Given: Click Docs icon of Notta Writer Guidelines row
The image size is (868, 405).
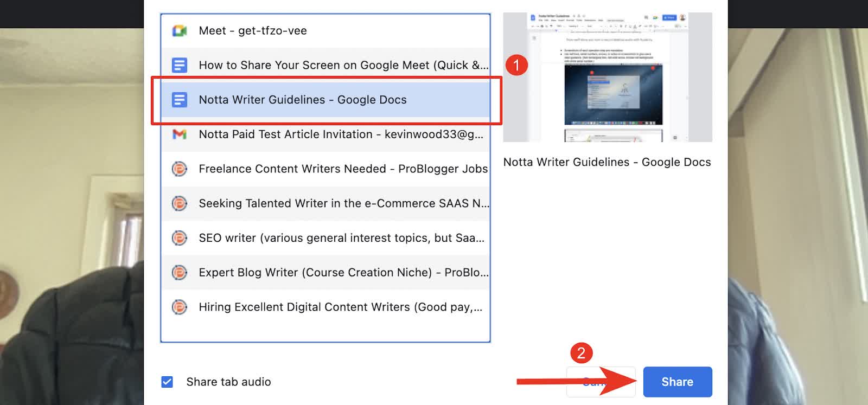Looking at the screenshot, I should (179, 100).
